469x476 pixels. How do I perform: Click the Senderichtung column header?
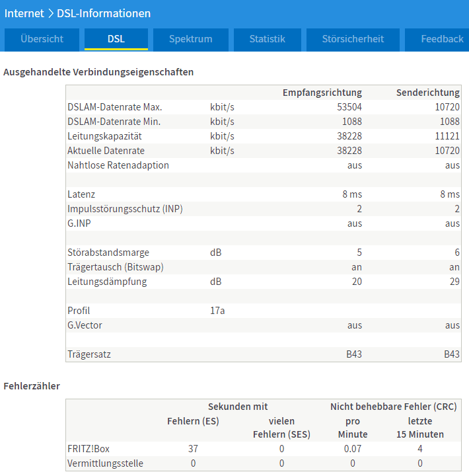[x=428, y=93]
